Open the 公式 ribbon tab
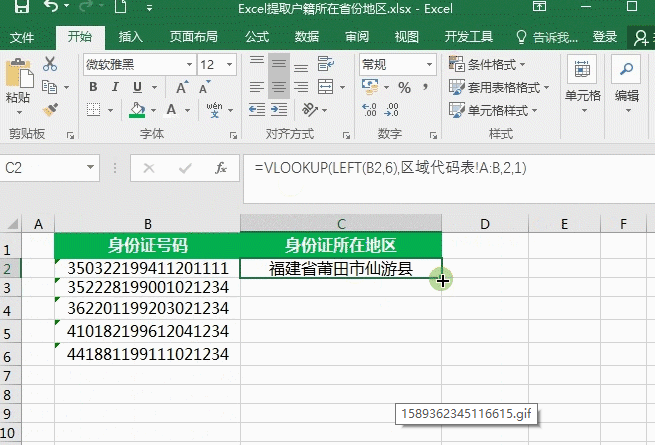The width and height of the screenshot is (655, 445). tap(256, 37)
